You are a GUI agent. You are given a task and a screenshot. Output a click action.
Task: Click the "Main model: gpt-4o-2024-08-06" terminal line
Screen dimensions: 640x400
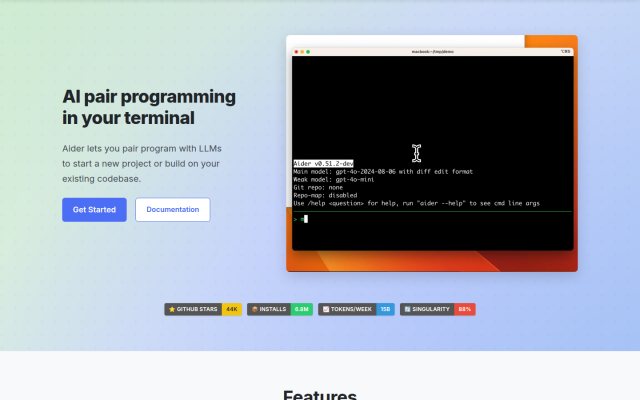click(x=383, y=172)
